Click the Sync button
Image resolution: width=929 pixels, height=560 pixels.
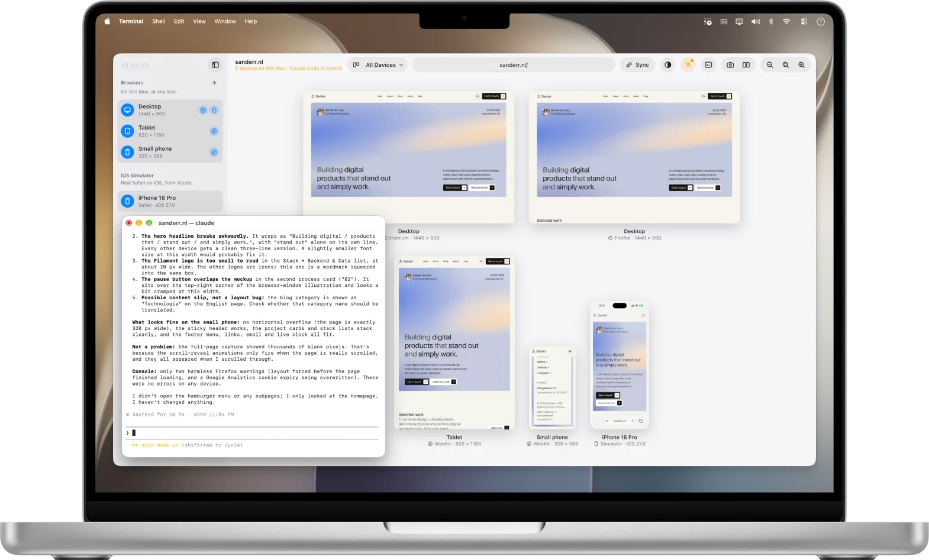pyautogui.click(x=638, y=65)
